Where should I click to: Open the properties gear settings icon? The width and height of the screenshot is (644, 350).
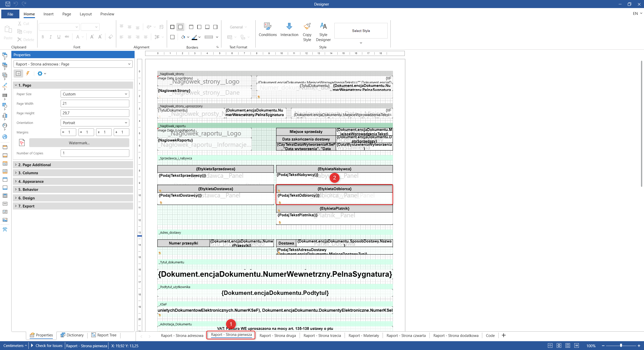(40, 74)
